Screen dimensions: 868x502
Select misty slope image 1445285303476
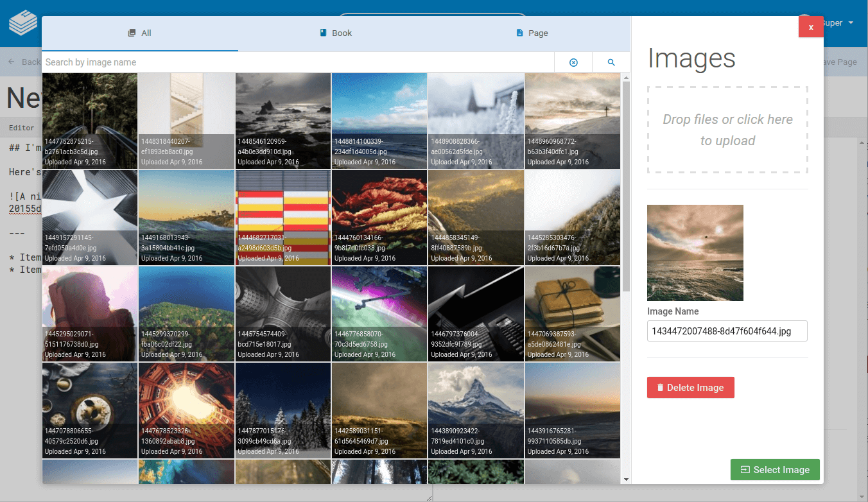point(573,218)
